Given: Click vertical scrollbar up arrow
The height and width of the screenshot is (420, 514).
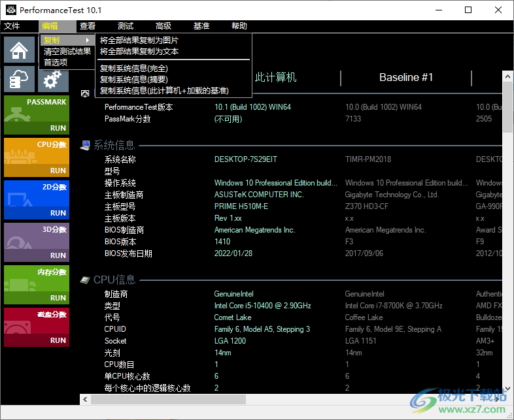Looking at the screenshot, I should coord(507,76).
